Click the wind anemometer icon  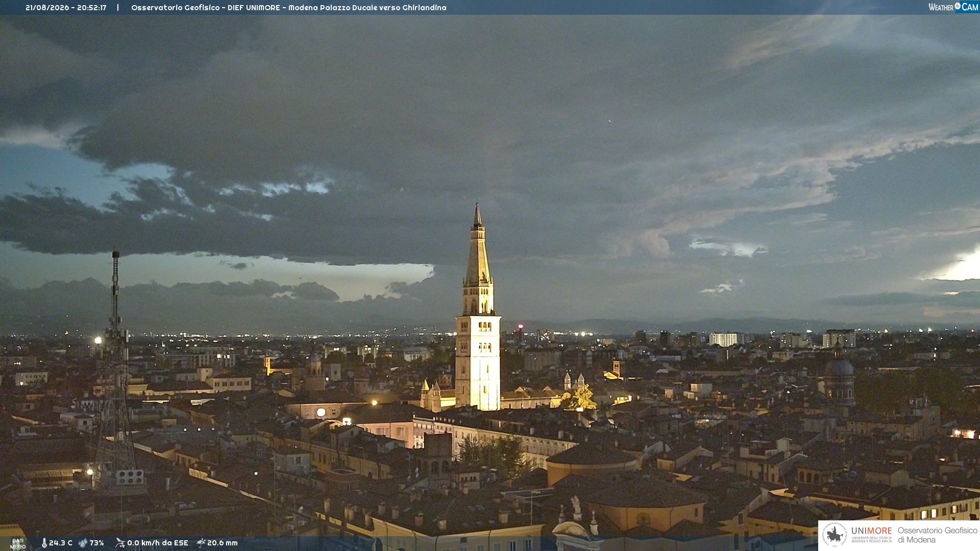(x=120, y=543)
